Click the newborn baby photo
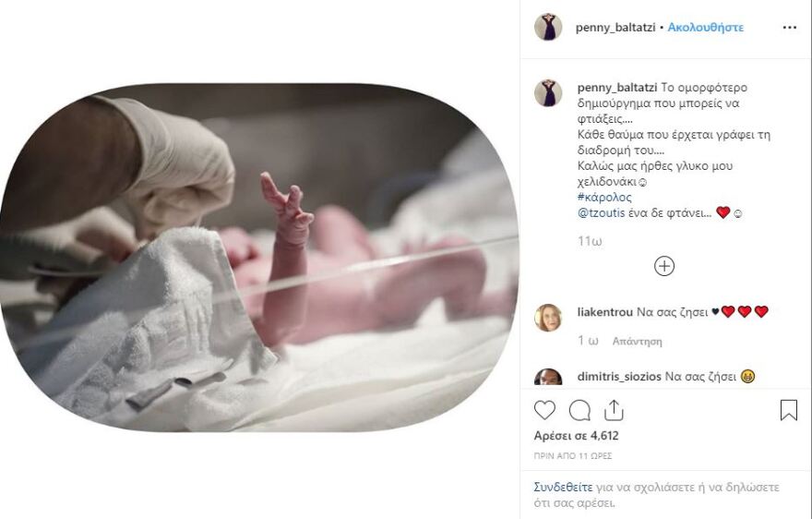 coord(259,258)
